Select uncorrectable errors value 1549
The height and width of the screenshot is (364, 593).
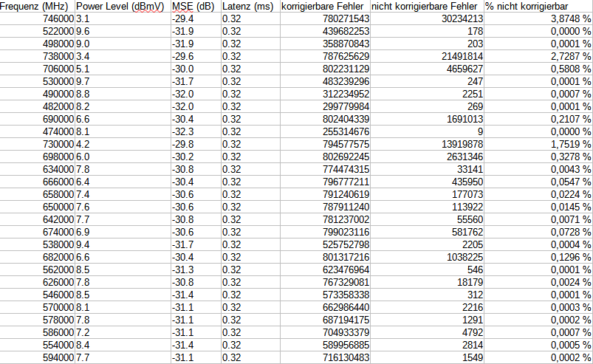click(x=428, y=357)
